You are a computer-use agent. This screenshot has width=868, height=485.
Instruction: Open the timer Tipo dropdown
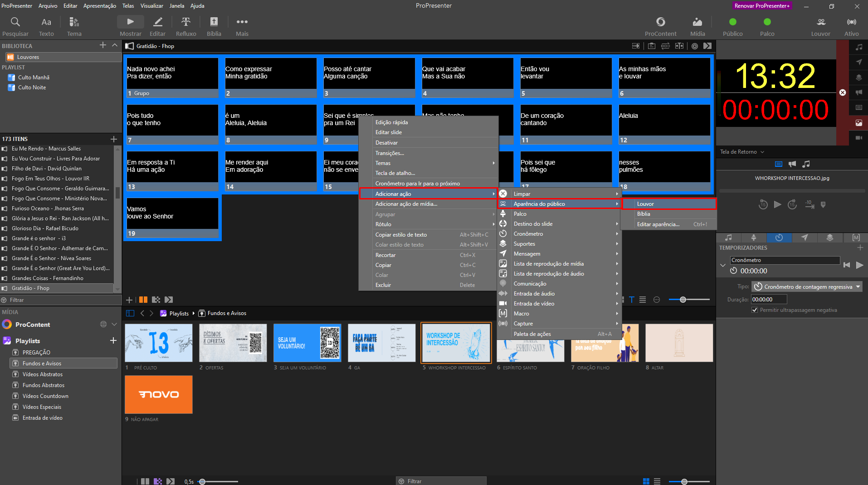tap(807, 287)
